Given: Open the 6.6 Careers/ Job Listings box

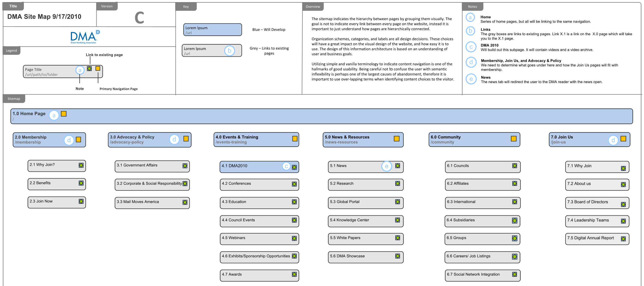Looking at the screenshot, I should 482,257.
